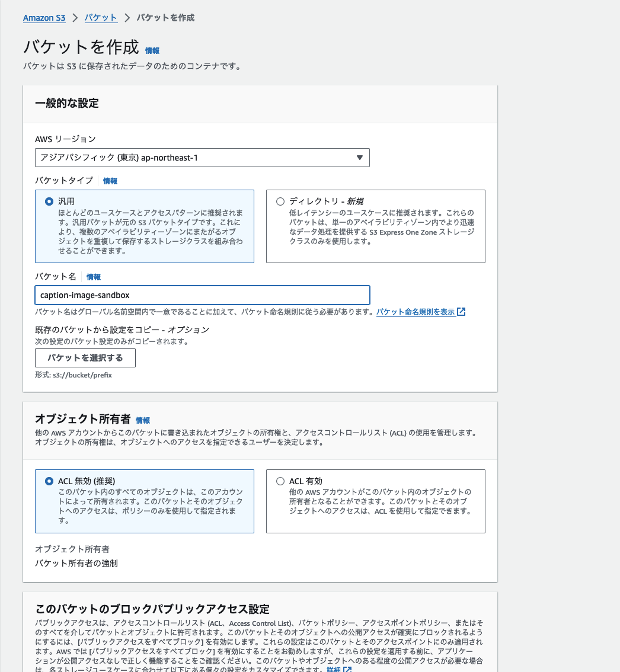620x672 pixels.
Task: Click バケット所有者の強制 text
Action: pos(76,563)
